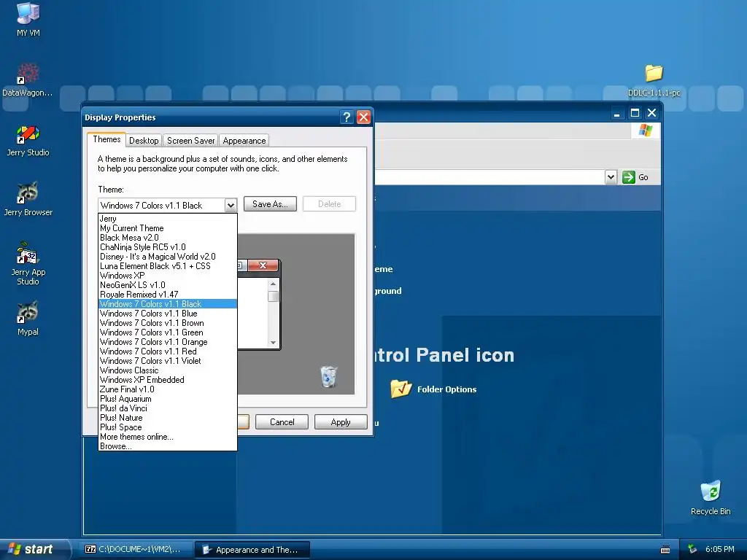747x560 pixels.
Task: Select Plus! da Vinci theme
Action: pyautogui.click(x=168, y=408)
